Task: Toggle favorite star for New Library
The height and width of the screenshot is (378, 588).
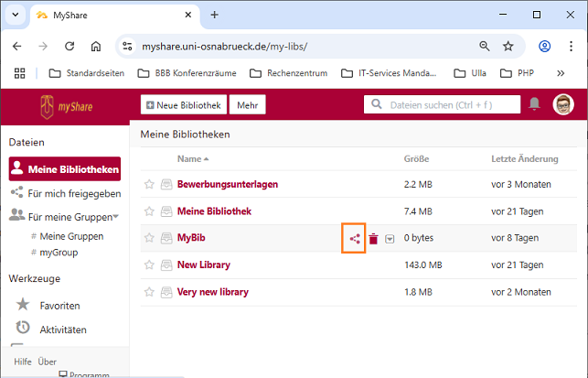Action: coord(149,265)
